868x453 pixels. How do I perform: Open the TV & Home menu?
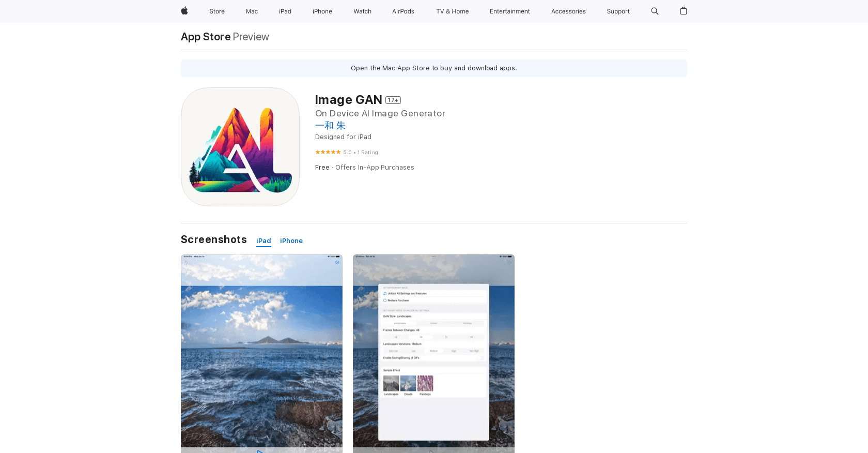[x=452, y=11]
